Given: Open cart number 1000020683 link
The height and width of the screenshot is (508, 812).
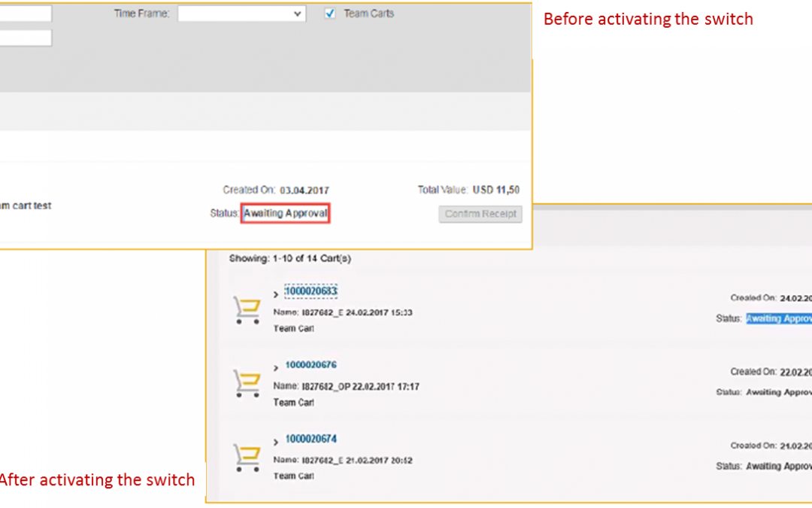Looking at the screenshot, I should tap(311, 291).
